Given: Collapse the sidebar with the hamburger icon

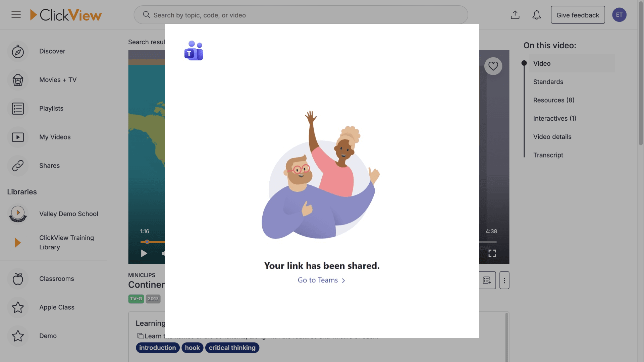Looking at the screenshot, I should click(x=16, y=14).
